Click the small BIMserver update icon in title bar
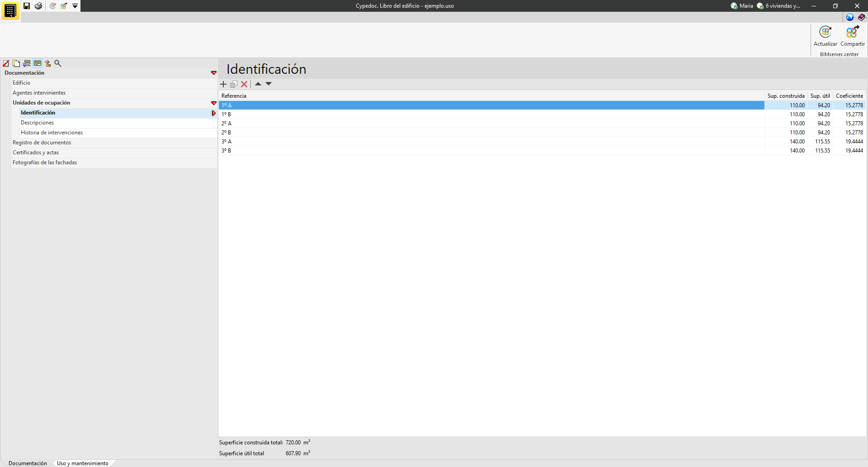The width and height of the screenshot is (868, 467). click(x=53, y=6)
